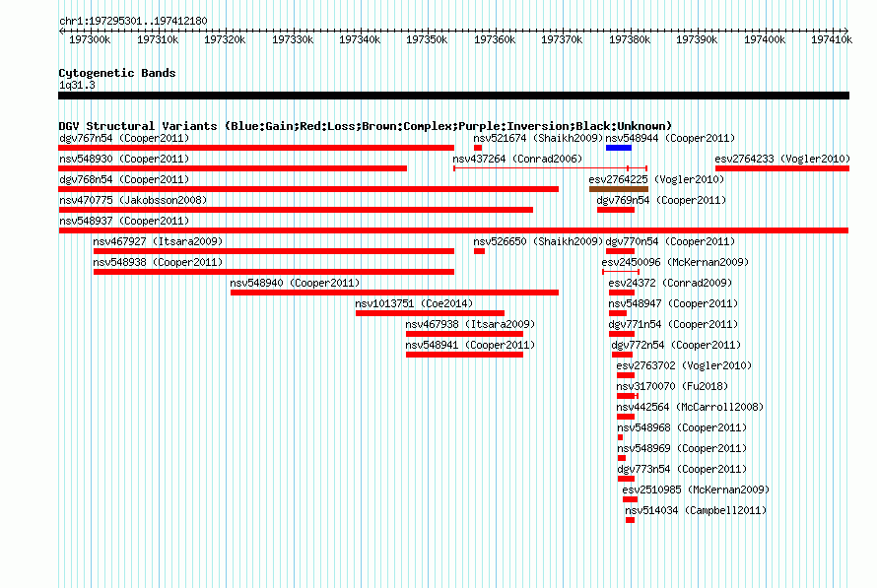The width and height of the screenshot is (877, 588).
Task: Select dgv768n54 (Cooper2011) label
Action: [x=124, y=179]
